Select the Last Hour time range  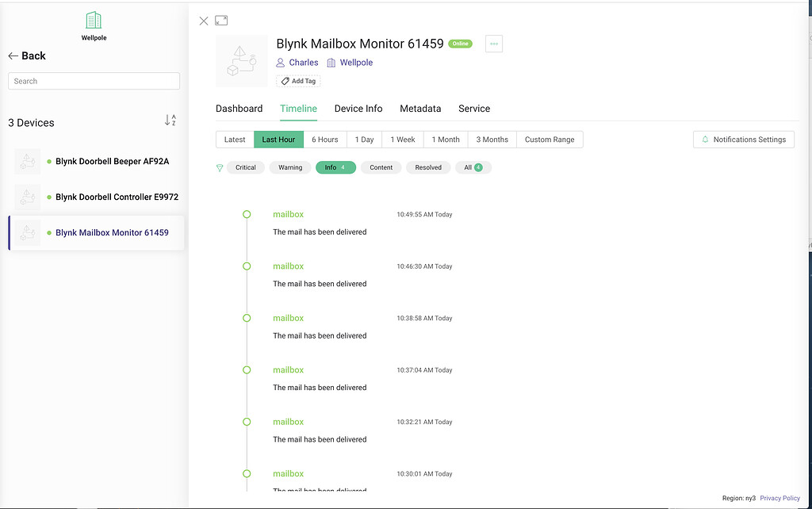click(278, 140)
